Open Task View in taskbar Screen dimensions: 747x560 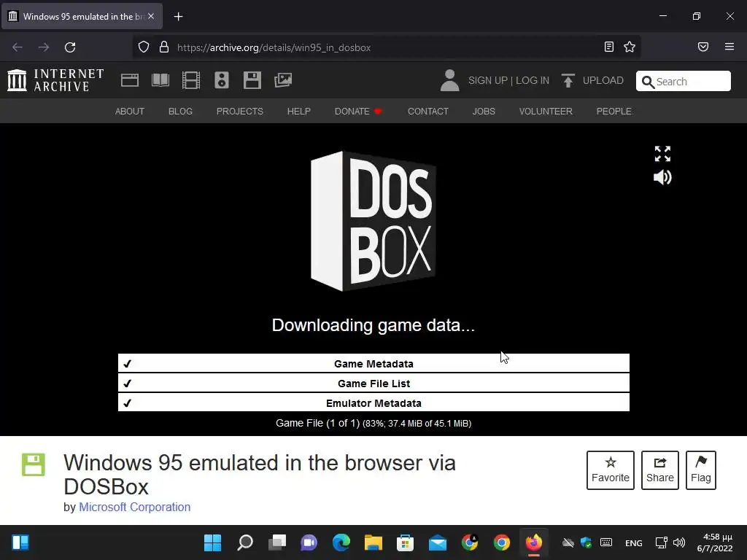(x=276, y=542)
